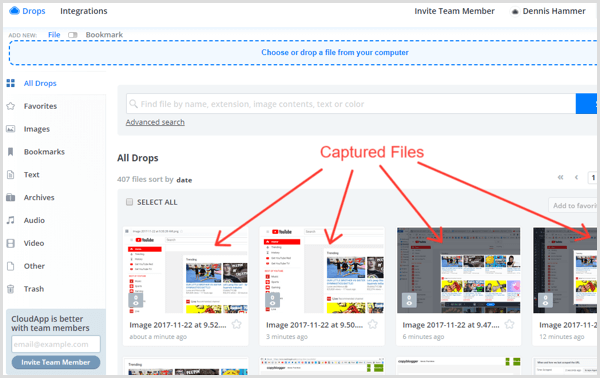600x378 pixels.
Task: Select Favorites in the sidebar
Action: pyautogui.click(x=40, y=106)
